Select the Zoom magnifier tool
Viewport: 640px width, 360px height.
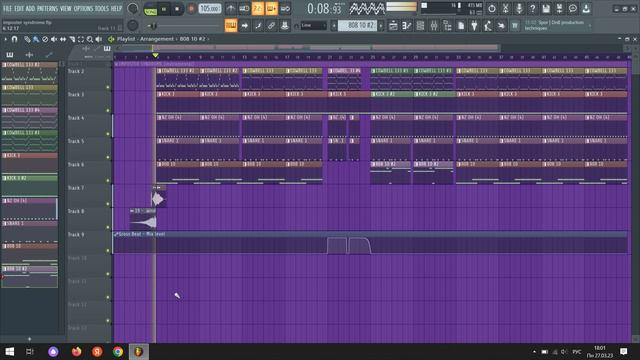90,39
